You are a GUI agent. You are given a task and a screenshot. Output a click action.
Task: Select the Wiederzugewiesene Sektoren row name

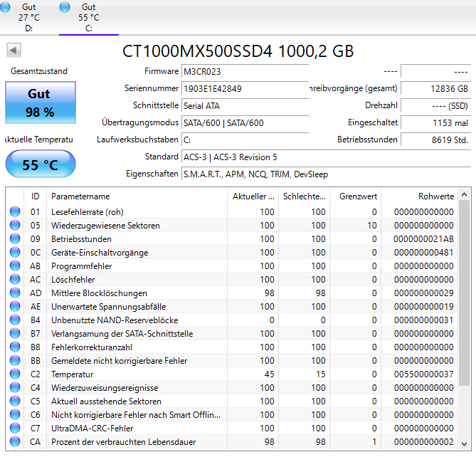tap(105, 226)
